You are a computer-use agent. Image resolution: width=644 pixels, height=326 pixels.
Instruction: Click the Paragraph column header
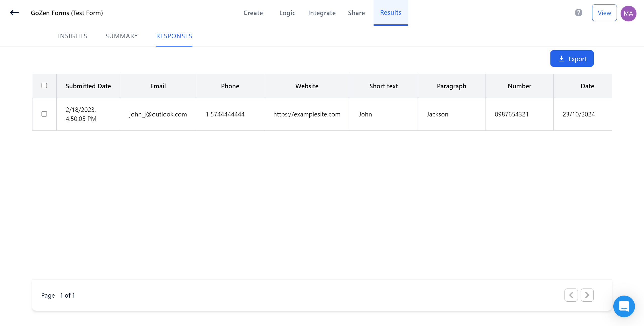(x=452, y=86)
